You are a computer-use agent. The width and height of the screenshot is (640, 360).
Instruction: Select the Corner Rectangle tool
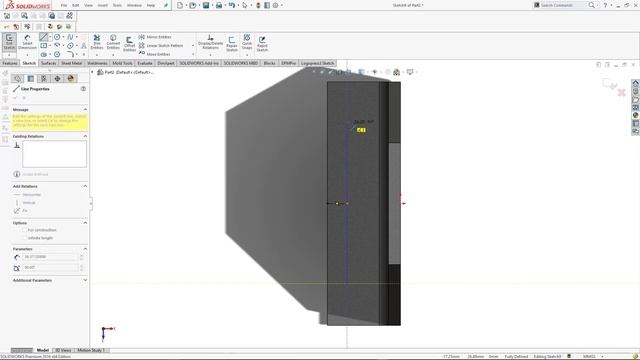(44, 46)
